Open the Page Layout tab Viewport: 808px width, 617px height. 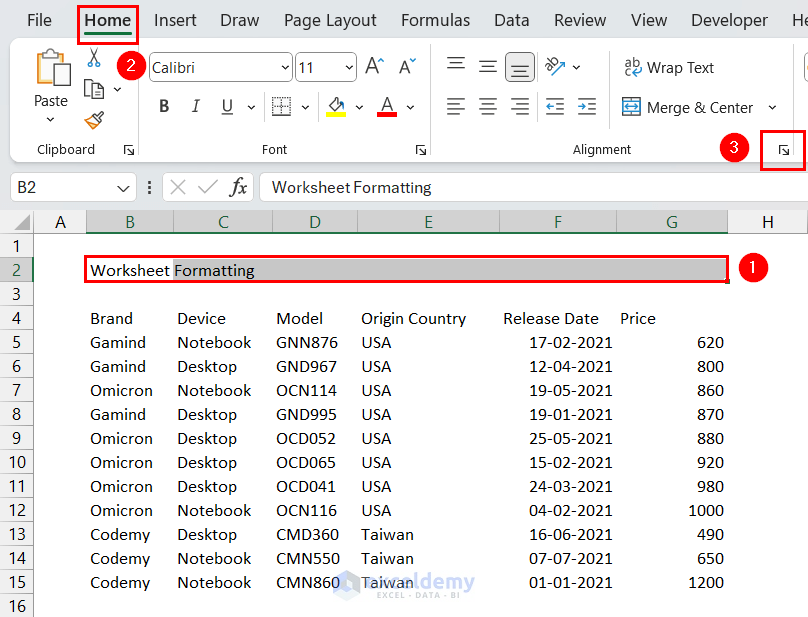(330, 20)
